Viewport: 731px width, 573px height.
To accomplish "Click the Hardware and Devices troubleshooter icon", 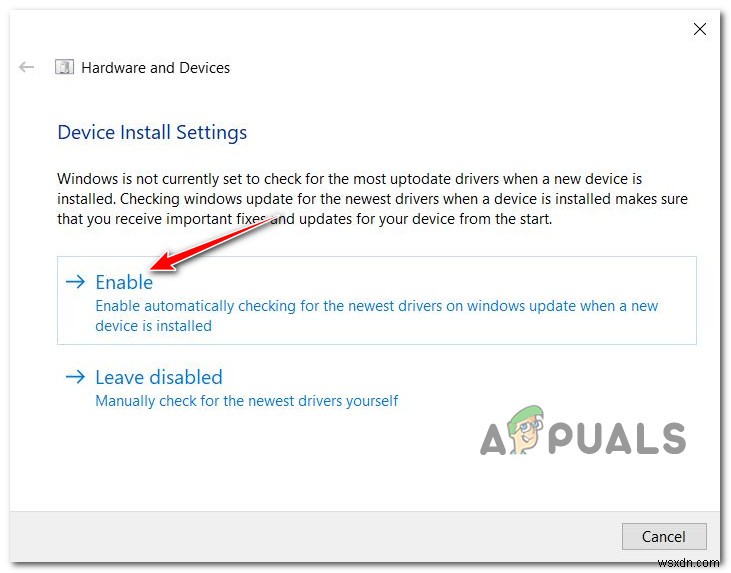I will pos(64,67).
